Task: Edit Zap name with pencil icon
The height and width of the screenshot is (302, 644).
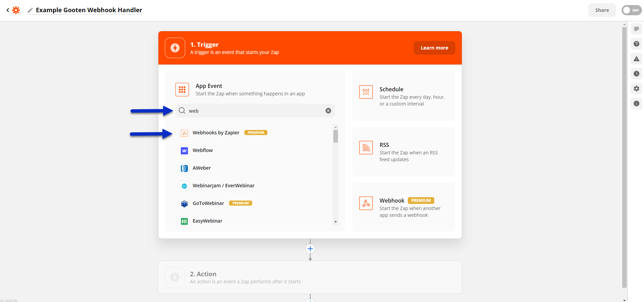Action: [30, 10]
